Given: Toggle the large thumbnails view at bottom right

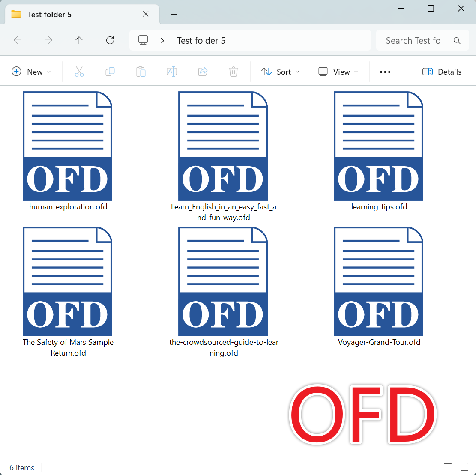Looking at the screenshot, I should [464, 467].
